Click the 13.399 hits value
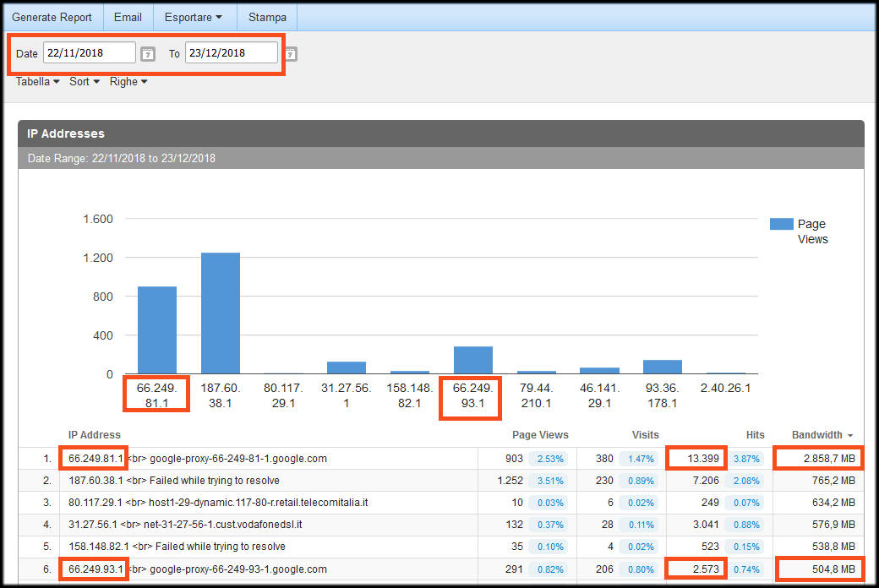Image resolution: width=879 pixels, height=588 pixels. coord(703,459)
